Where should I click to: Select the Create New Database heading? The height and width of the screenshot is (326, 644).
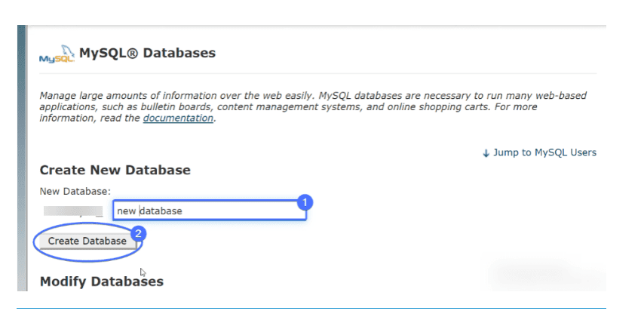[115, 170]
